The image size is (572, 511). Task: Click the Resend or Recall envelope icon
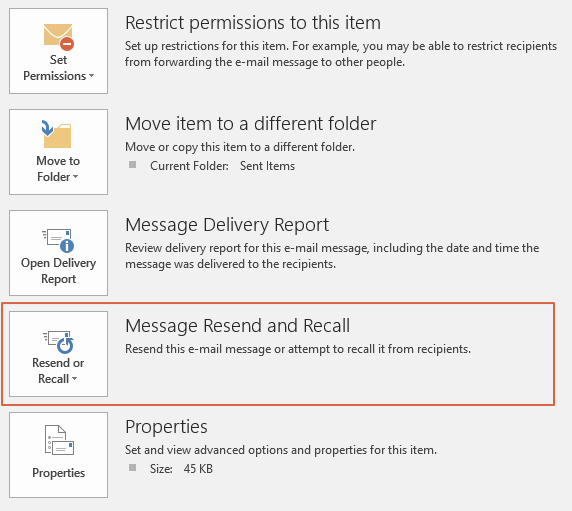tap(58, 342)
